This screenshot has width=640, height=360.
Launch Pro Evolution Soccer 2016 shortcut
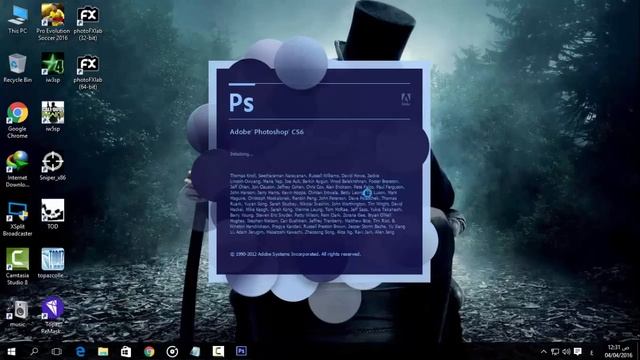tap(53, 22)
